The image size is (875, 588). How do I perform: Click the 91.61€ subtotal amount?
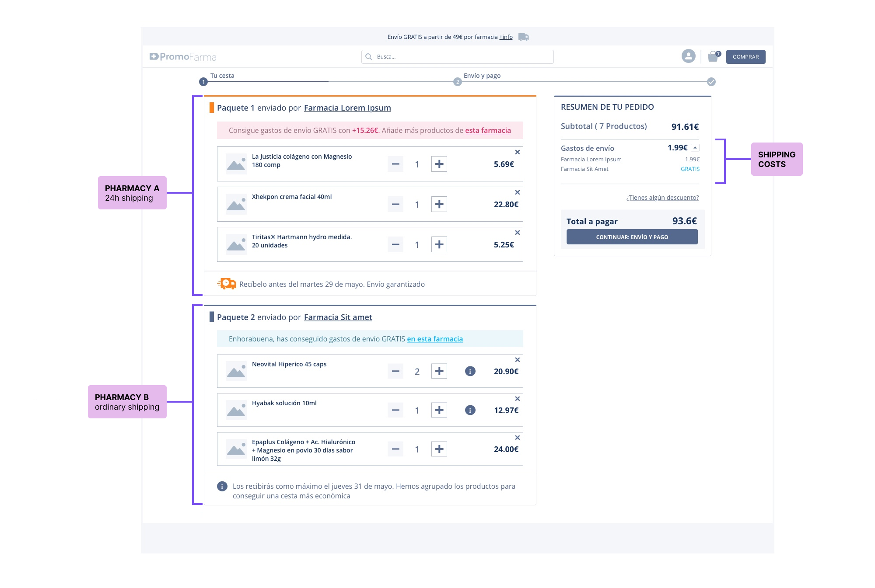coord(685,127)
